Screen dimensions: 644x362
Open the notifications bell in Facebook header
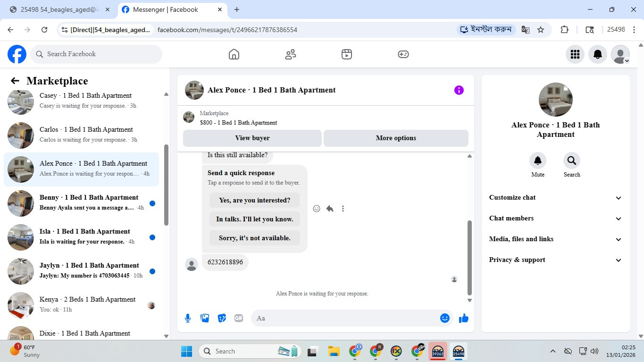tap(598, 54)
